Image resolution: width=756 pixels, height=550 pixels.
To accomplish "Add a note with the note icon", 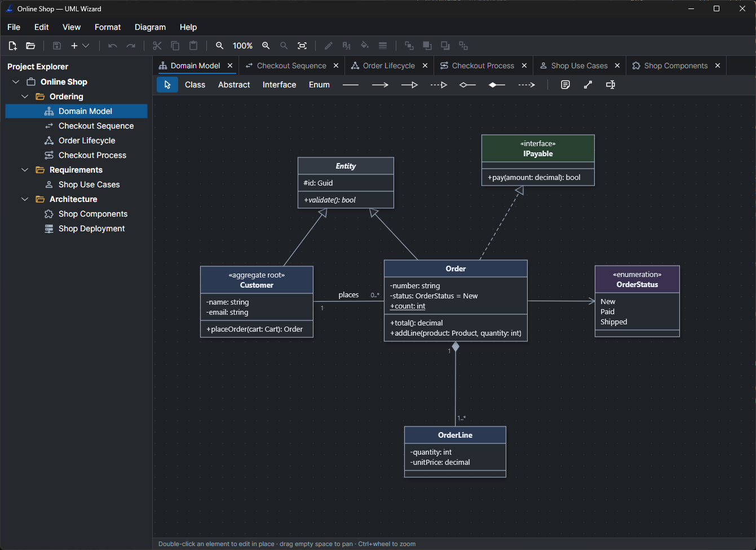I will click(565, 85).
